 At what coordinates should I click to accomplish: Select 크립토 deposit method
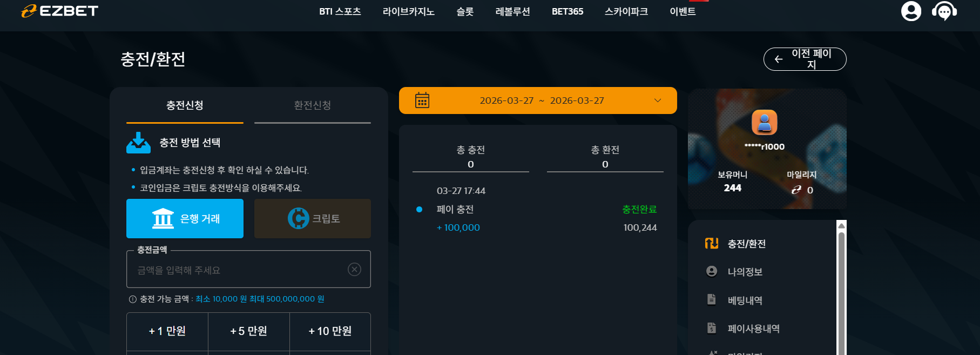click(313, 218)
